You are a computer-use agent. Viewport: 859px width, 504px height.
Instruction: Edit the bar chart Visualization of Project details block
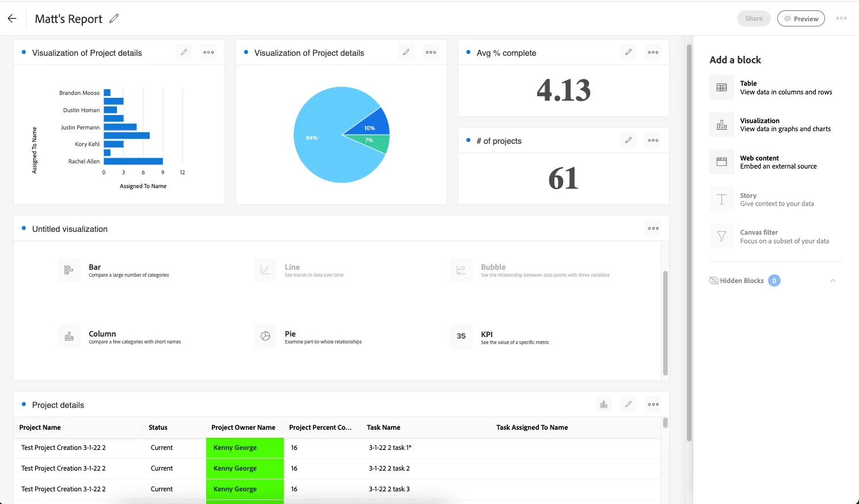(184, 52)
